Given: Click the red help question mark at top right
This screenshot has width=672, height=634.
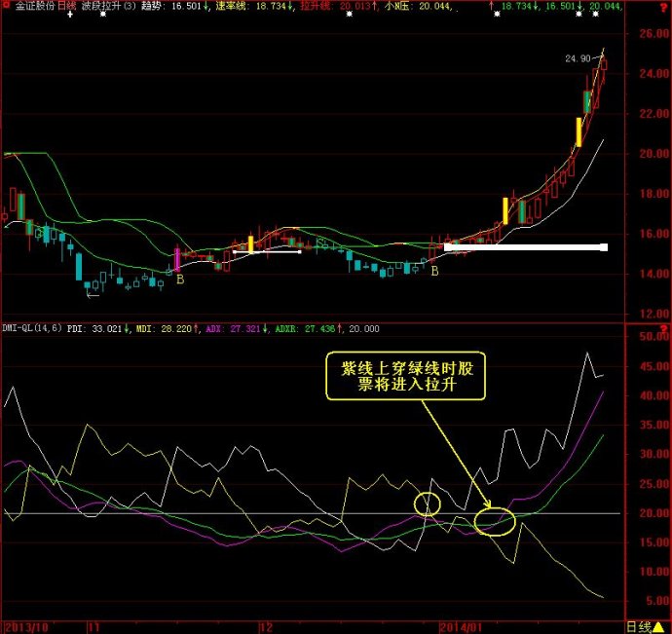Looking at the screenshot, I should (665, 8).
